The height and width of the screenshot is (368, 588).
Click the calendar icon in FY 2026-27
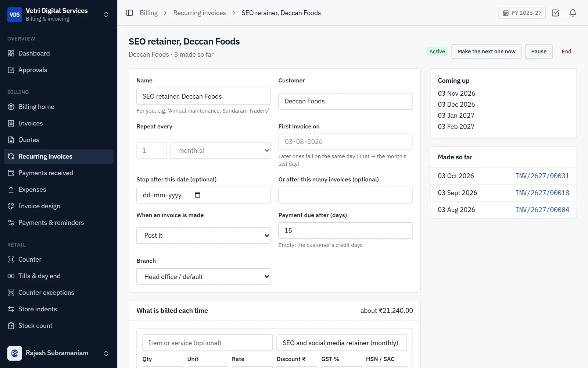(506, 13)
